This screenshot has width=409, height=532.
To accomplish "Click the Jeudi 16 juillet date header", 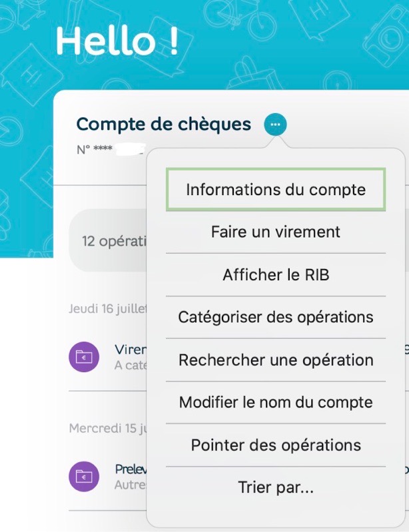I will (107, 310).
